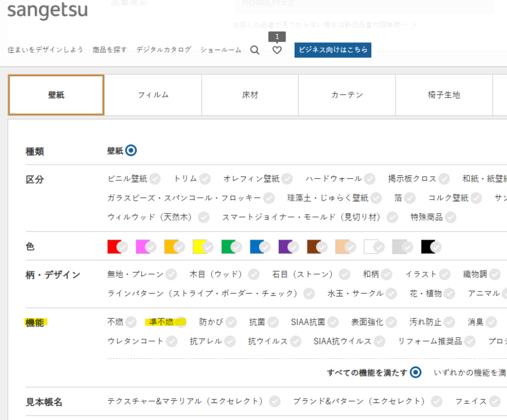Switch to the カーテン tab
The image size is (507, 420).
(347, 95)
